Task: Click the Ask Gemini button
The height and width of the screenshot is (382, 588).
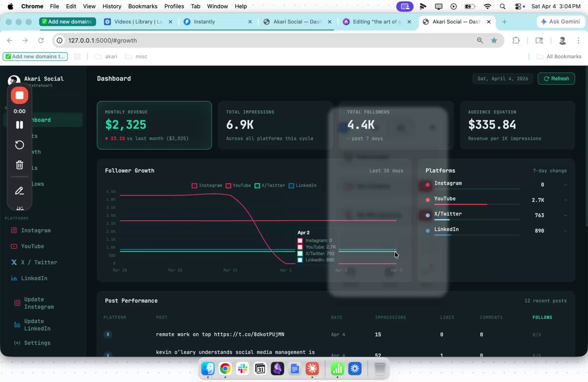Action: [x=560, y=22]
